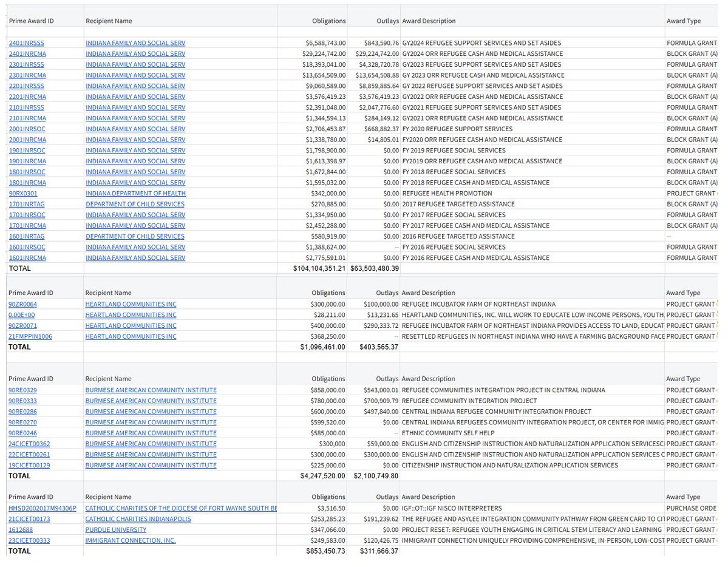Select the IGF::OT::IGF NISCO INTERPRETERS description
The width and height of the screenshot is (728, 567).
452,508
